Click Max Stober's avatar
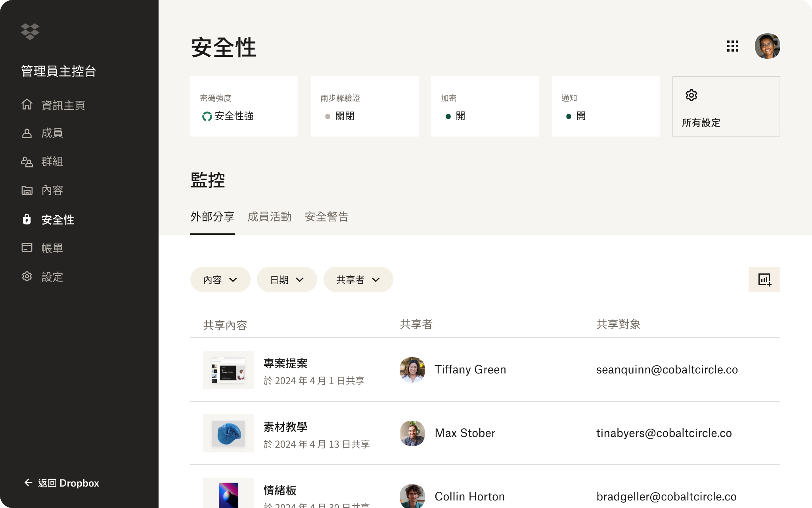 click(x=412, y=433)
